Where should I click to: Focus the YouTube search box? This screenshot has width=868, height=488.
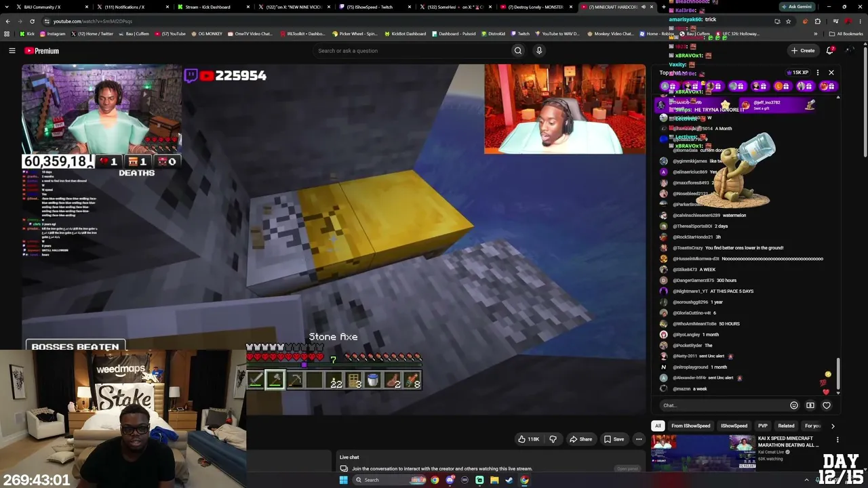coord(411,51)
